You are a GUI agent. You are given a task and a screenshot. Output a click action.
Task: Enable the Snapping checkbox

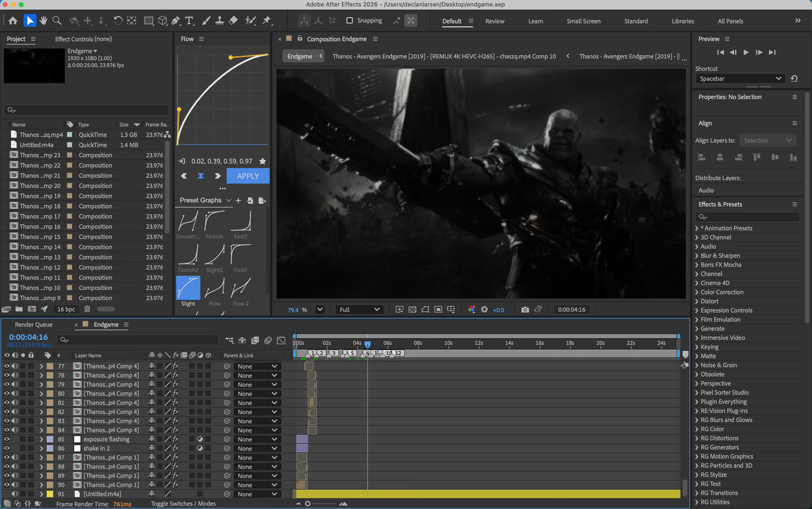(349, 20)
